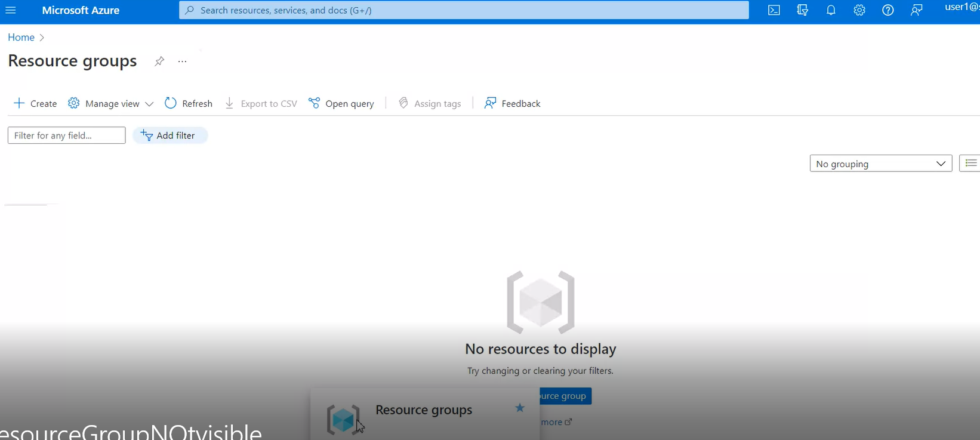Screen dimensions: 980x440
Task: Focus the Filter for any field box
Action: pos(67,136)
